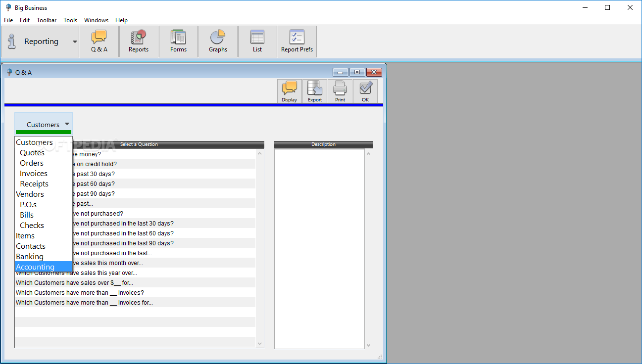
Task: Select Vendors in the dropdown list
Action: click(x=44, y=194)
